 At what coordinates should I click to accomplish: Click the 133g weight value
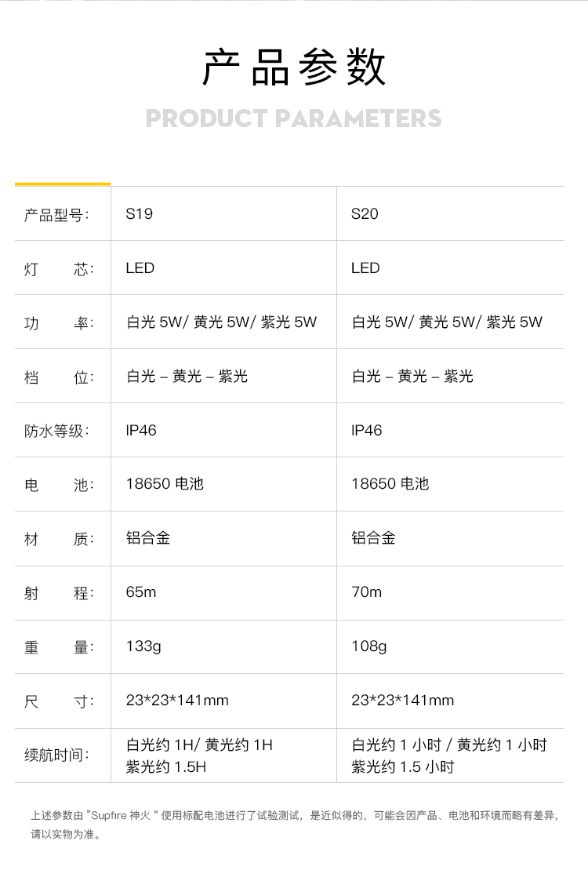point(143,646)
